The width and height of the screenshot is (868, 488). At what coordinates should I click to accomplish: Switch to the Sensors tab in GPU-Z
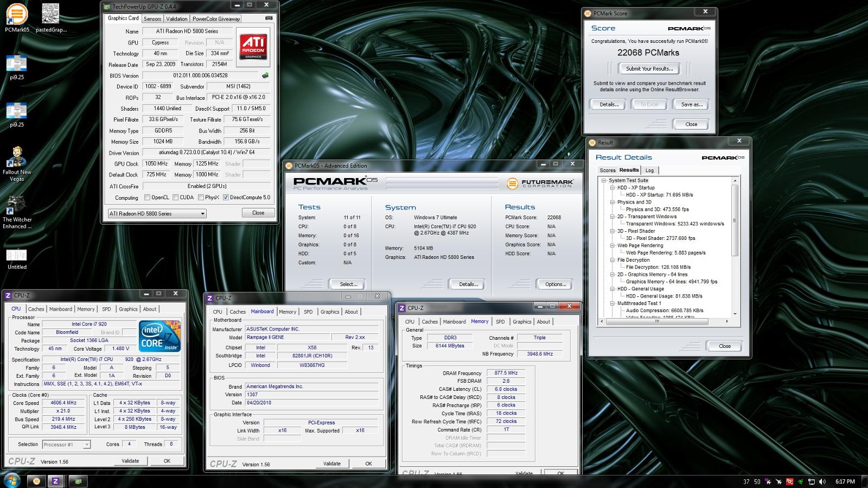(152, 18)
